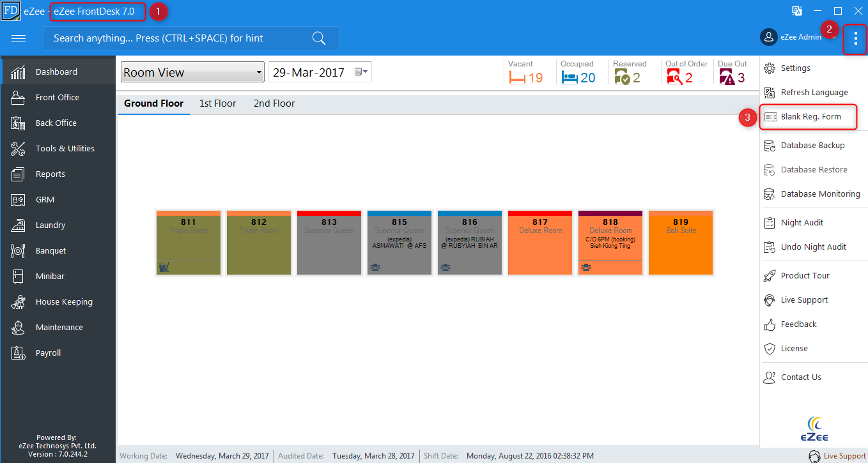Click the Due Out warning icon
Image resolution: width=868 pixels, height=463 pixels.
(727, 77)
